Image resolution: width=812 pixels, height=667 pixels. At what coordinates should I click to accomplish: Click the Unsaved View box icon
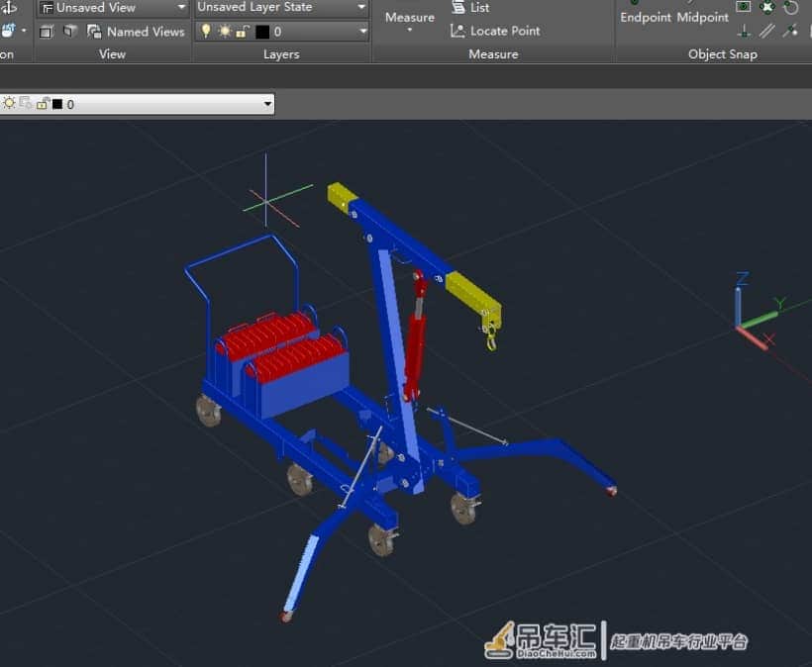click(x=48, y=8)
